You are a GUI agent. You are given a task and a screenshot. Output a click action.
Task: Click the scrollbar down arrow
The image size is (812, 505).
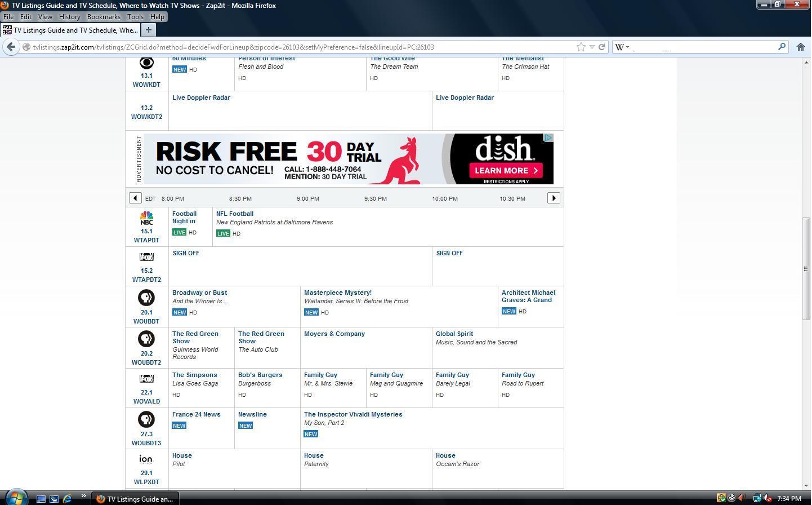click(806, 485)
